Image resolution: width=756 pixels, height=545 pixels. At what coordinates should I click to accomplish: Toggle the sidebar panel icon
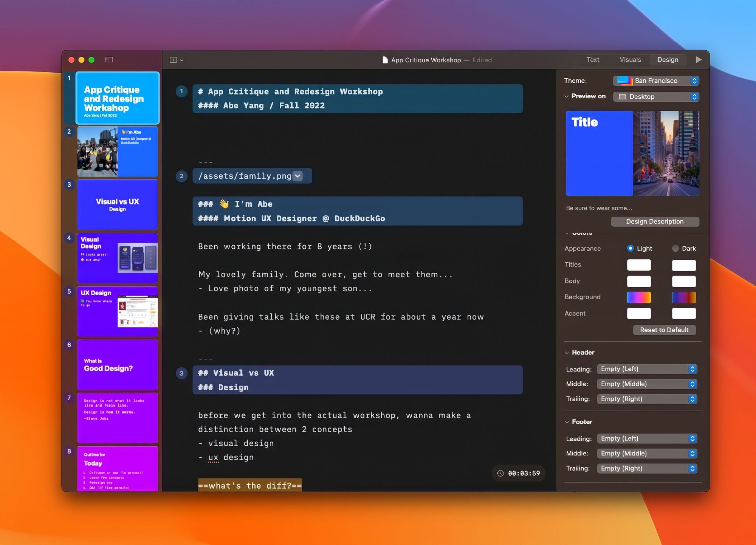pyautogui.click(x=109, y=60)
